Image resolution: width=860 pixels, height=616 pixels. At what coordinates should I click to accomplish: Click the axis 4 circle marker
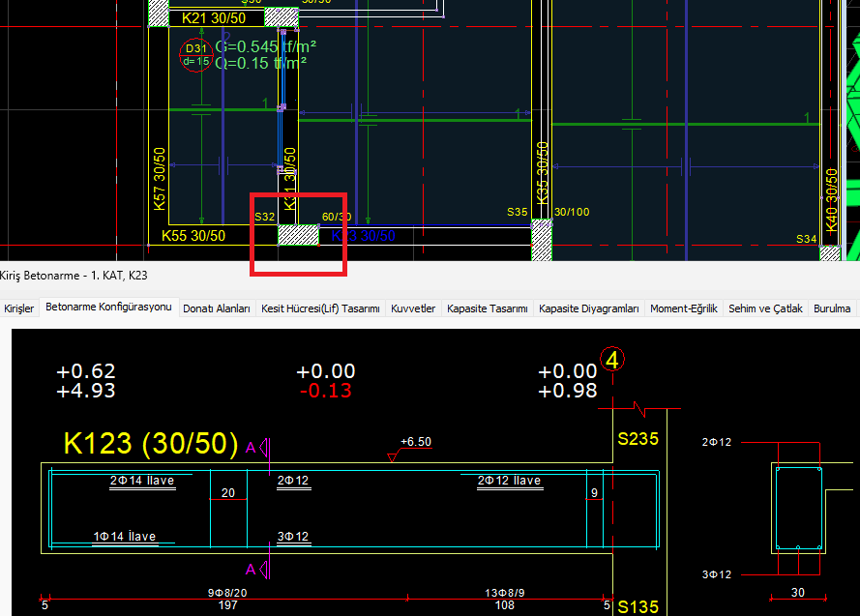coord(612,361)
